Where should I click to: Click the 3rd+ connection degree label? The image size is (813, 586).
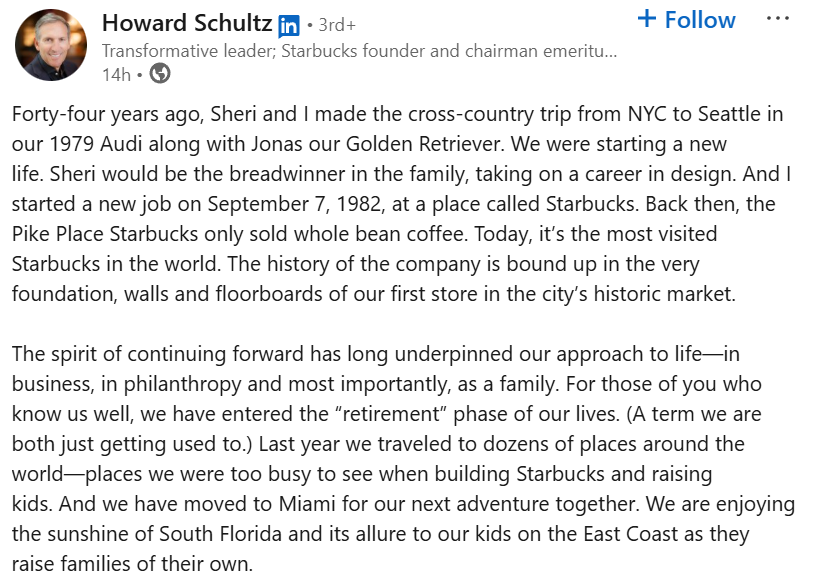(x=336, y=24)
